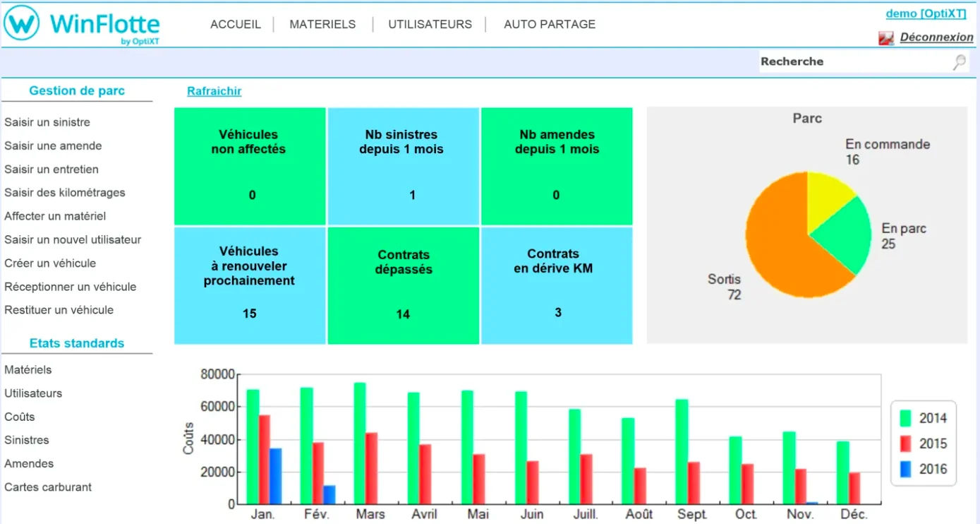Click the 80000 axis value
The image size is (980, 524).
pos(217,374)
